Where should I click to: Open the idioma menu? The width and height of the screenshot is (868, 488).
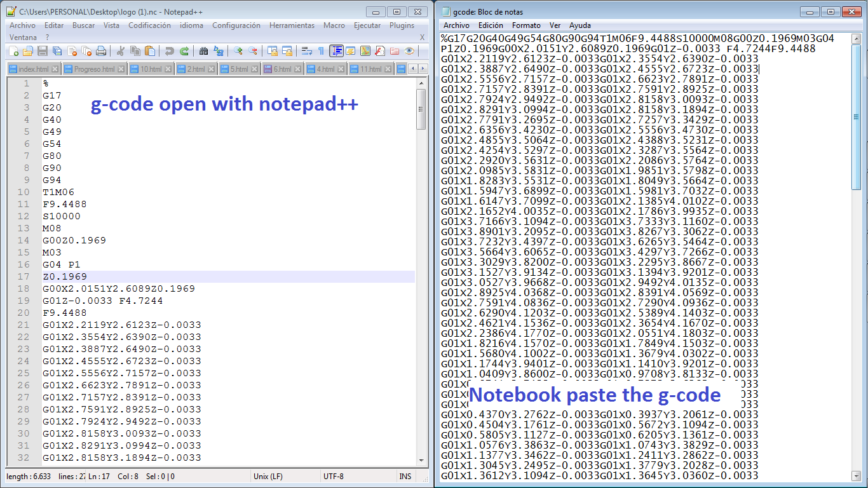(x=191, y=25)
